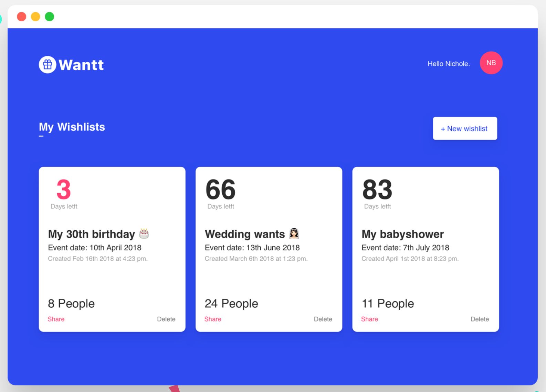Click the Hello Nichole greeting text
This screenshot has height=392, width=546.
(x=449, y=64)
